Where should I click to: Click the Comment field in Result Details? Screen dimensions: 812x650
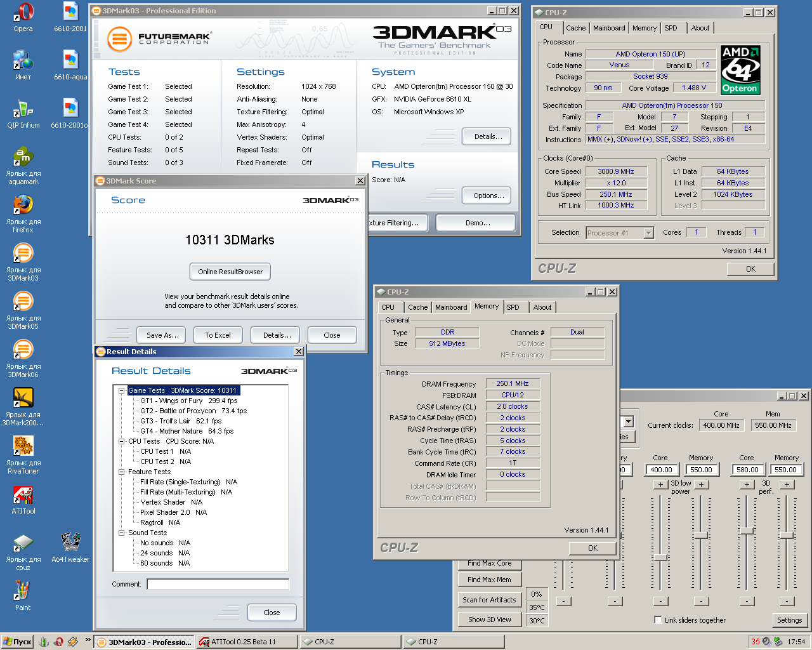(218, 584)
